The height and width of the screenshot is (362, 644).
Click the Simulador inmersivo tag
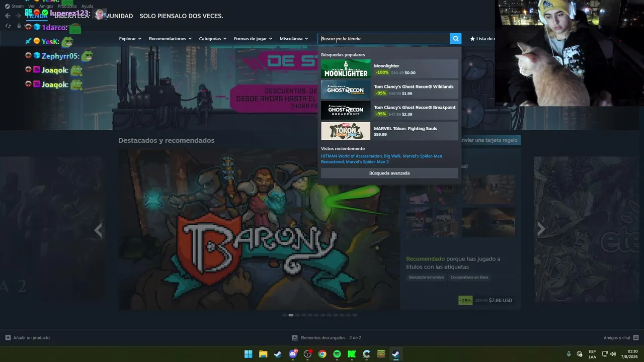[x=426, y=278]
